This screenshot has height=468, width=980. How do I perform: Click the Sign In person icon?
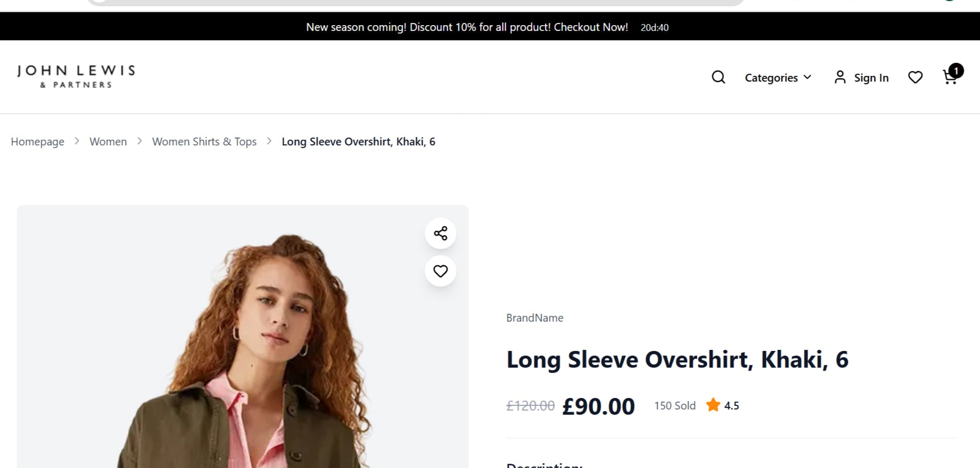(x=841, y=77)
